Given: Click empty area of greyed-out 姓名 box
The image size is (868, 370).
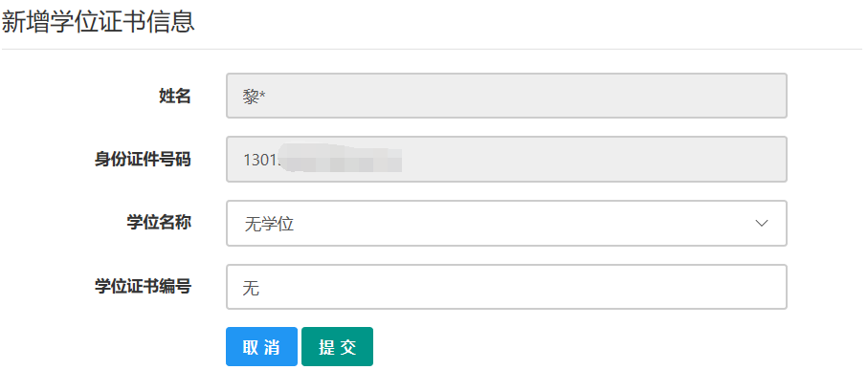Looking at the screenshot, I should (526, 96).
